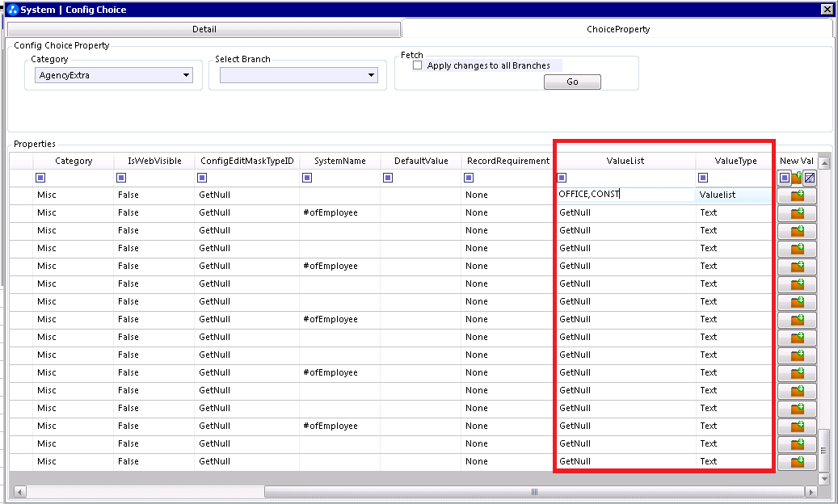Close the Config Choice window
Image resolution: width=838 pixels, height=504 pixels.
click(x=826, y=9)
